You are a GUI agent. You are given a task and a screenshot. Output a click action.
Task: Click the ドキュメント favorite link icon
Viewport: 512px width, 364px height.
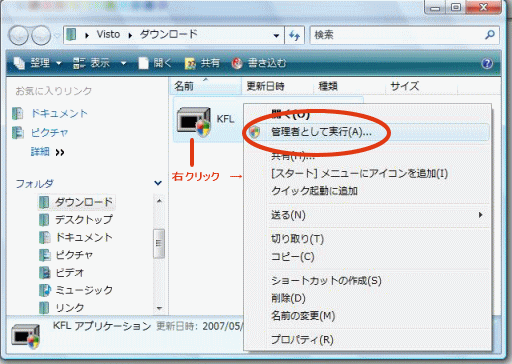click(x=18, y=113)
